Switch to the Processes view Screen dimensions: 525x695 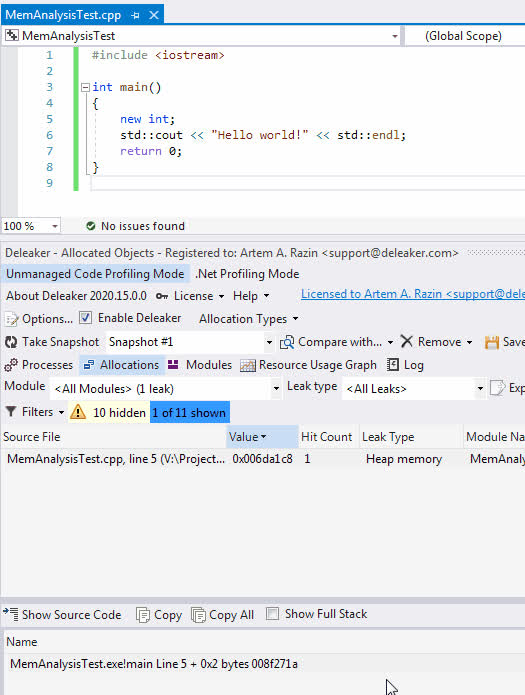[x=47, y=365]
